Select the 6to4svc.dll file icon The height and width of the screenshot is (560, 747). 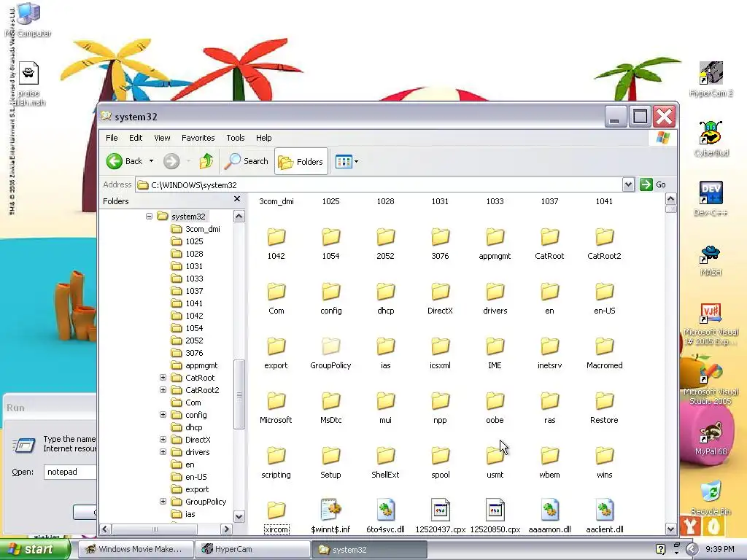pos(385,510)
